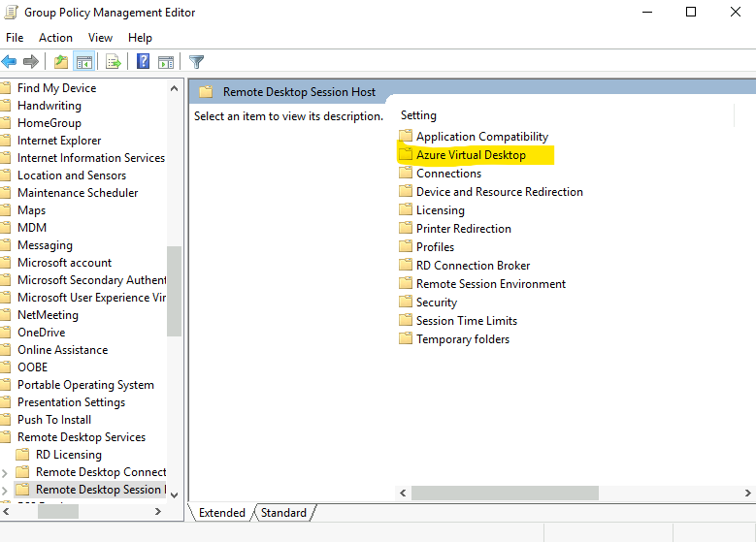Click the Filter funnel icon
Image resolution: width=756 pixels, height=542 pixels.
tap(197, 62)
